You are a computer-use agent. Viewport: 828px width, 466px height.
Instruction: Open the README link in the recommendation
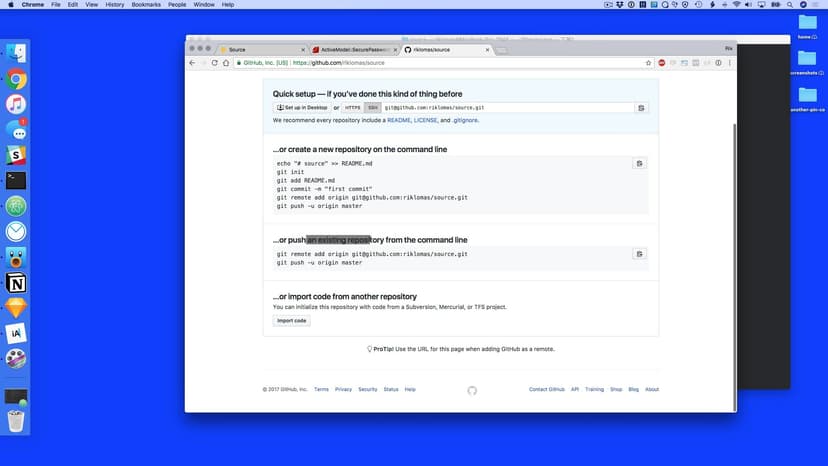point(398,120)
